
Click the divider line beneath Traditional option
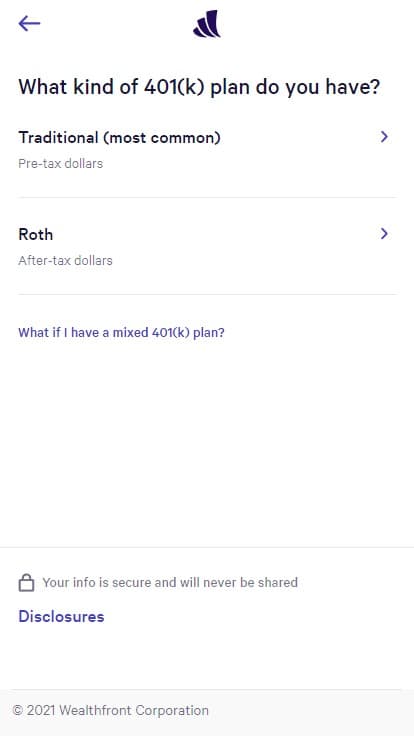(207, 198)
